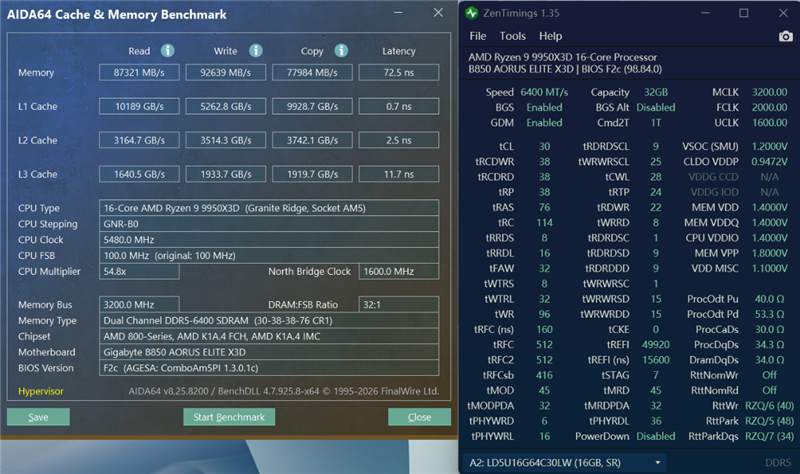Click the DDR5 label in ZenTimings footer

point(778,463)
